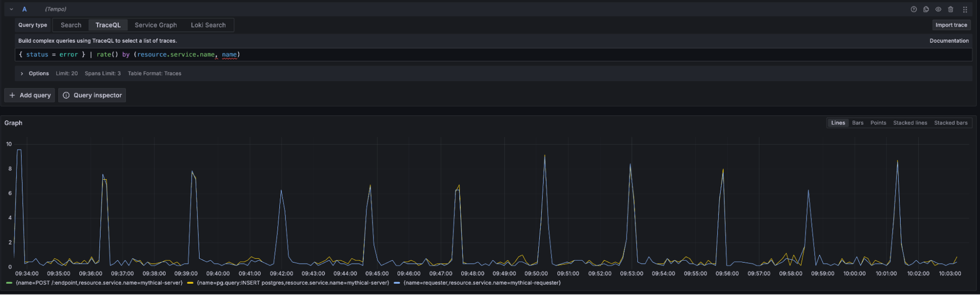Expand the Options section
Image resolution: width=980 pixels, height=295 pixels.
22,74
